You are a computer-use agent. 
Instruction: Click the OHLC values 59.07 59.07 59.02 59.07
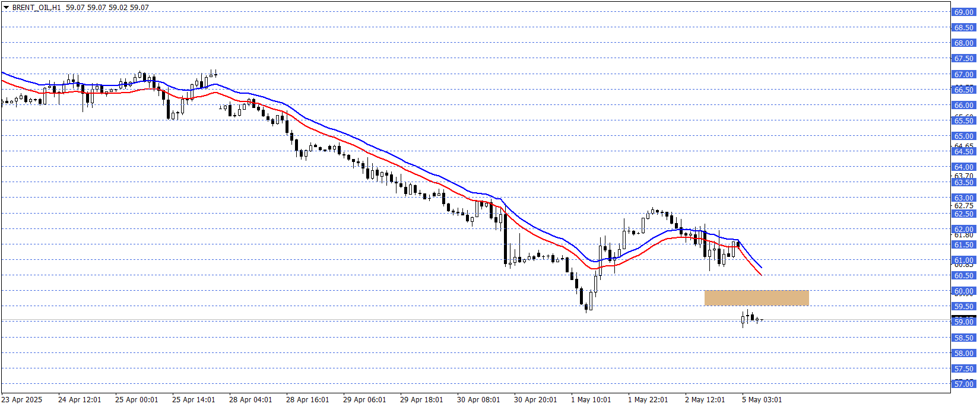tap(107, 8)
